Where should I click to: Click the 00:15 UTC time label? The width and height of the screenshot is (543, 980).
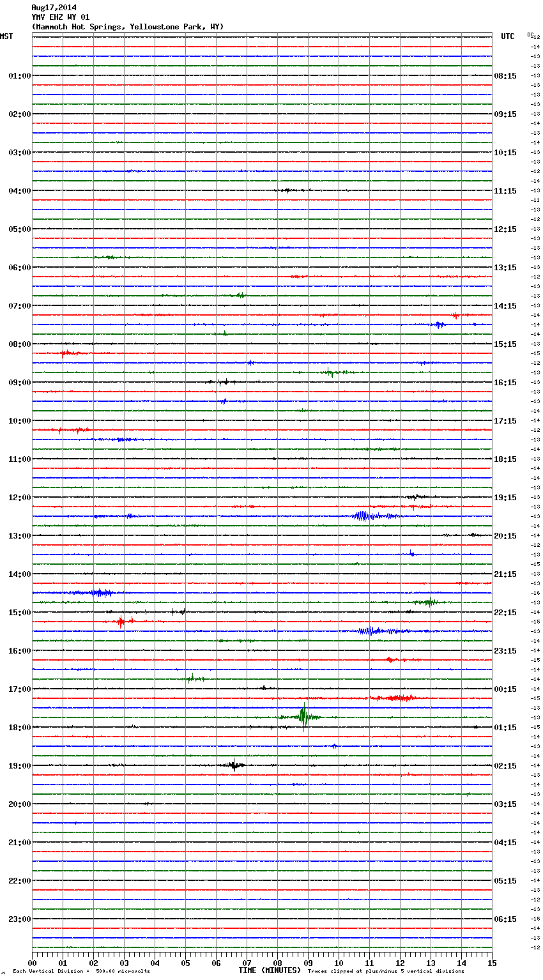(505, 689)
